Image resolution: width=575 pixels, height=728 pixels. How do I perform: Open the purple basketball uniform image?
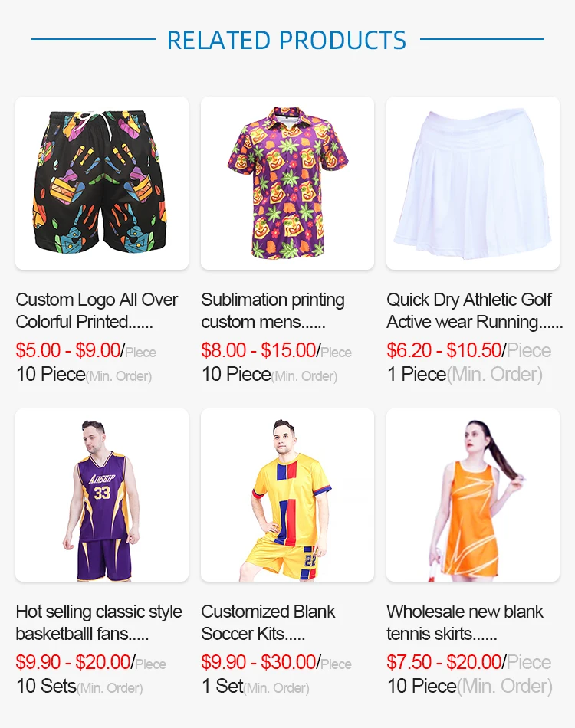point(102,495)
